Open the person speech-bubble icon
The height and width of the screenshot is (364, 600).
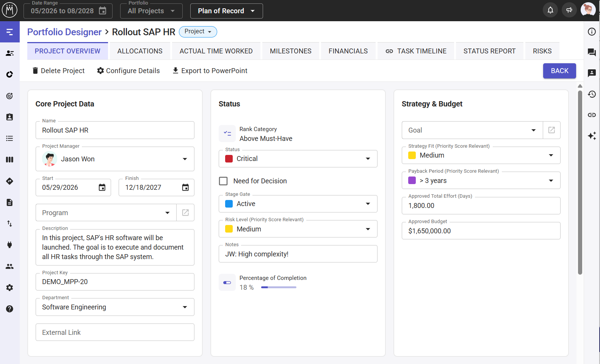point(592,73)
